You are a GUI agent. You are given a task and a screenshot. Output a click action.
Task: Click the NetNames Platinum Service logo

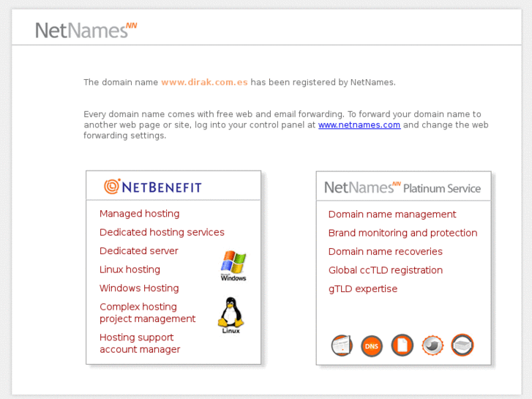tap(402, 187)
